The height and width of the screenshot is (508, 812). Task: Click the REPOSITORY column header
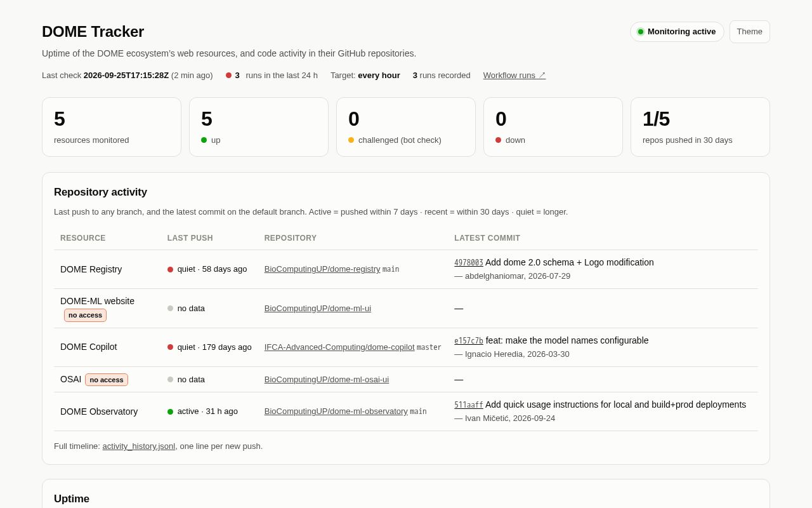(291, 238)
